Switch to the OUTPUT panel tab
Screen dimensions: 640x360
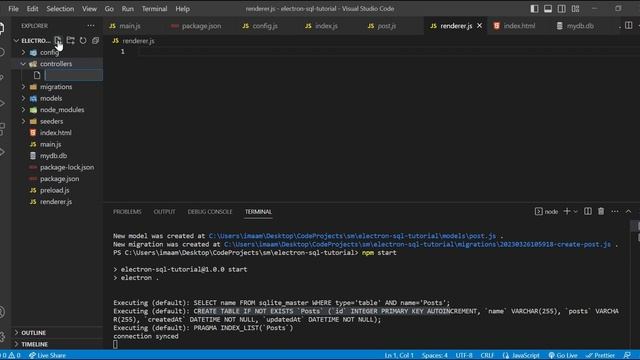tap(164, 211)
